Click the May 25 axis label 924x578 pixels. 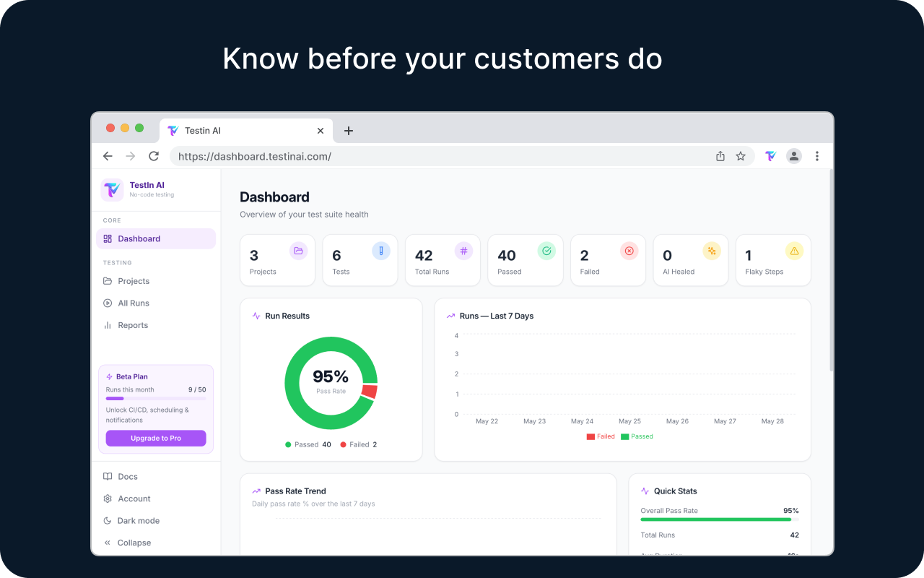click(x=629, y=421)
